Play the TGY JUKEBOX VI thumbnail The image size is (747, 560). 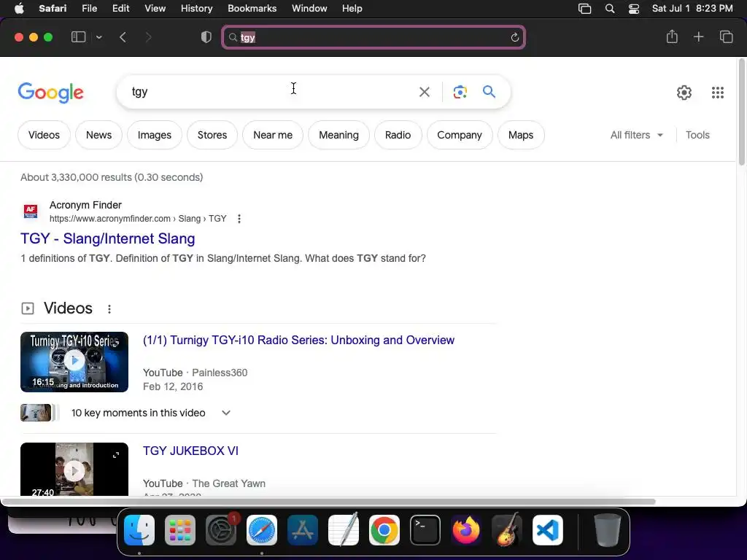pyautogui.click(x=74, y=470)
